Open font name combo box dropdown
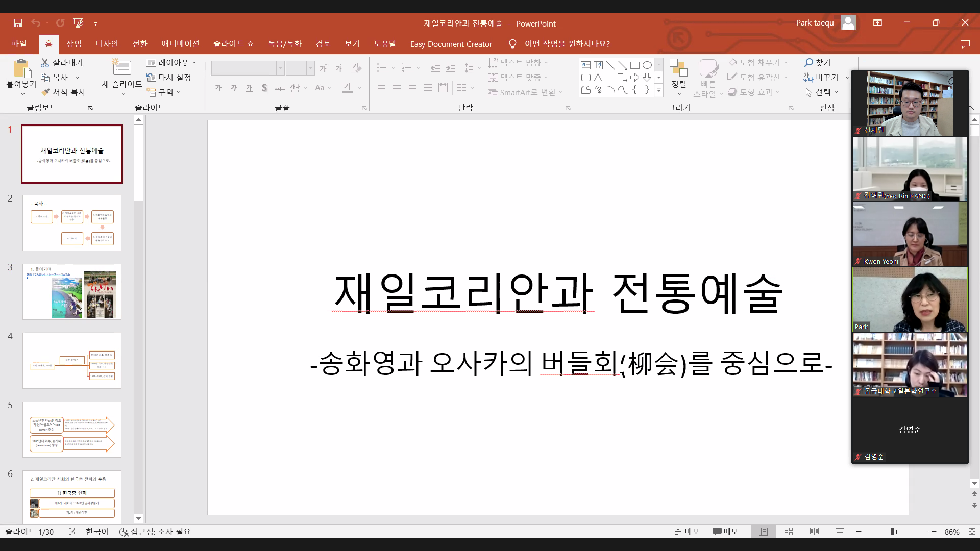 [280, 68]
